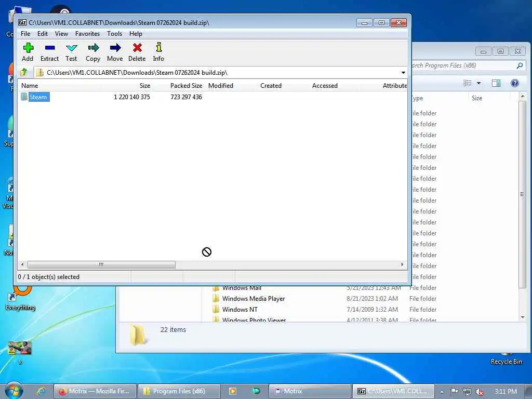Show hidden system tray icons
Image resolution: width=532 pixels, height=399 pixels.
442,392
